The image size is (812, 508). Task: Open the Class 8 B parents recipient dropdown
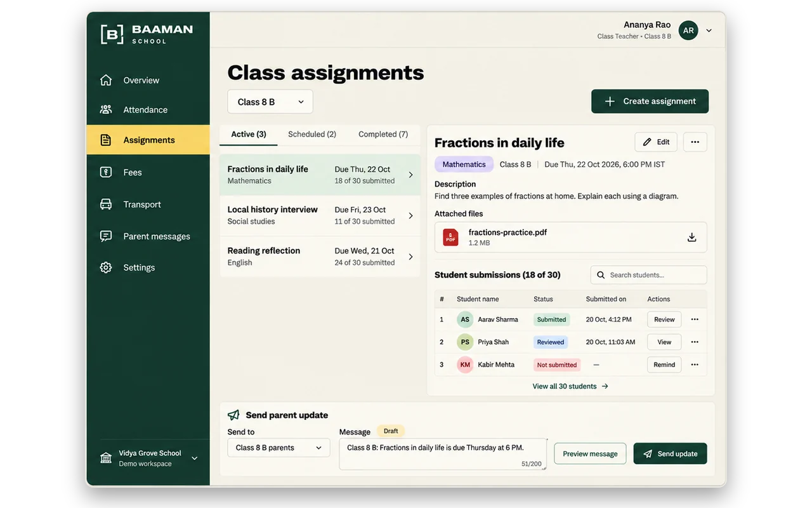coord(278,448)
